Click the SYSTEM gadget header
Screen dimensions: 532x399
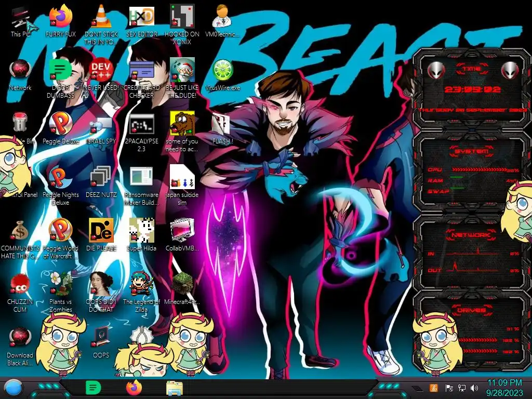tap(472, 151)
